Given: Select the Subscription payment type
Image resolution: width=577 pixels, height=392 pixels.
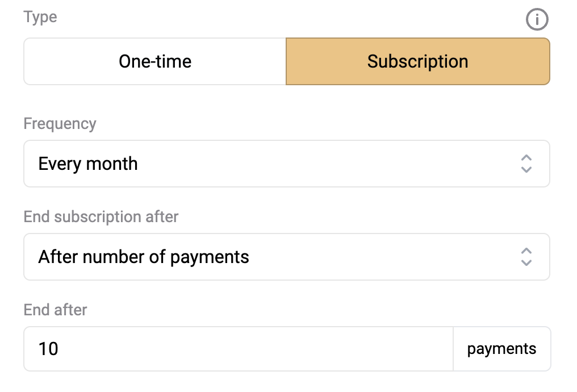Looking at the screenshot, I should tap(417, 61).
